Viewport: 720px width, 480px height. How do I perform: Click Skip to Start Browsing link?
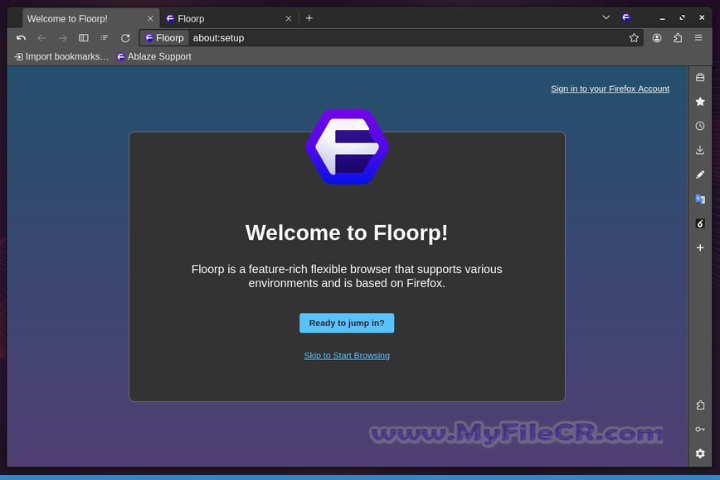347,356
